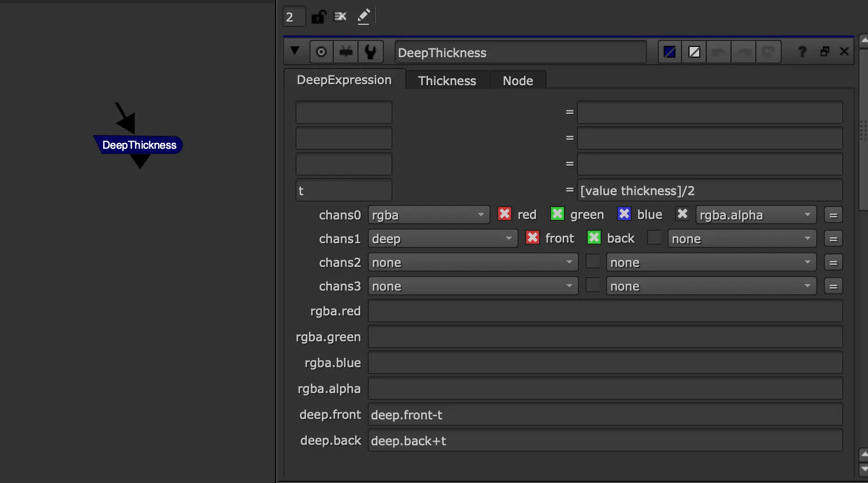Open the chans3 none layer dropdown

click(473, 286)
